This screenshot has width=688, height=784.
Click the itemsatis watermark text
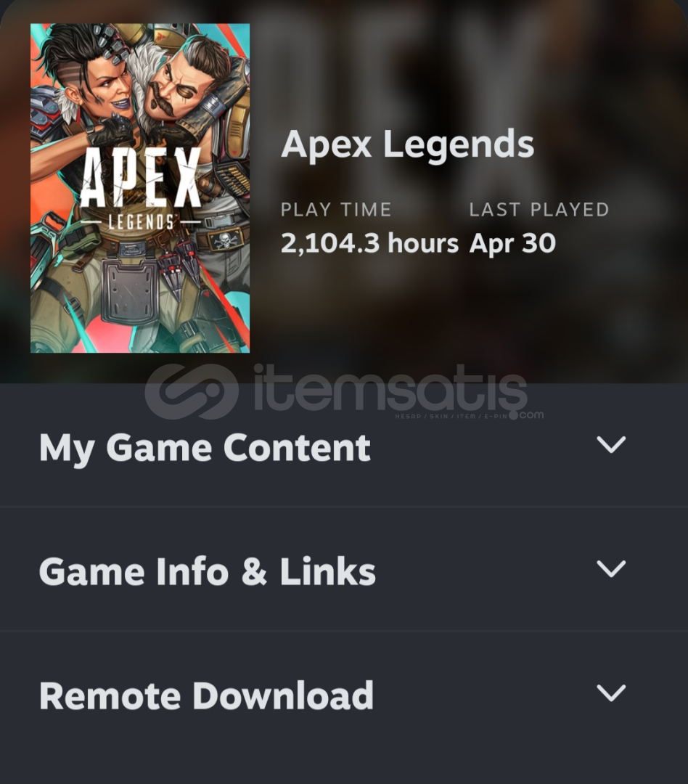point(390,389)
